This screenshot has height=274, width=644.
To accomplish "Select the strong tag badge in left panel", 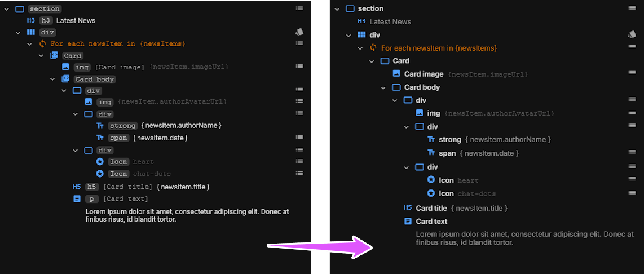I will click(123, 126).
